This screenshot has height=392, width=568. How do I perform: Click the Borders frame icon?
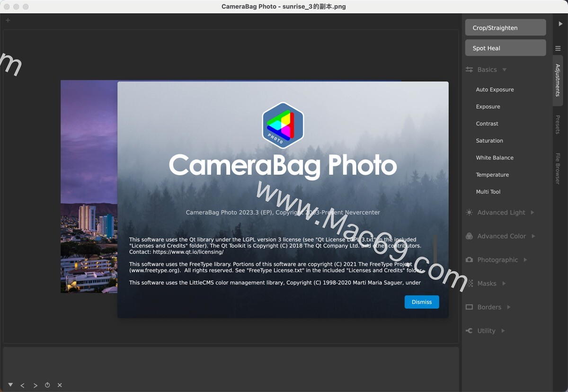[469, 307]
